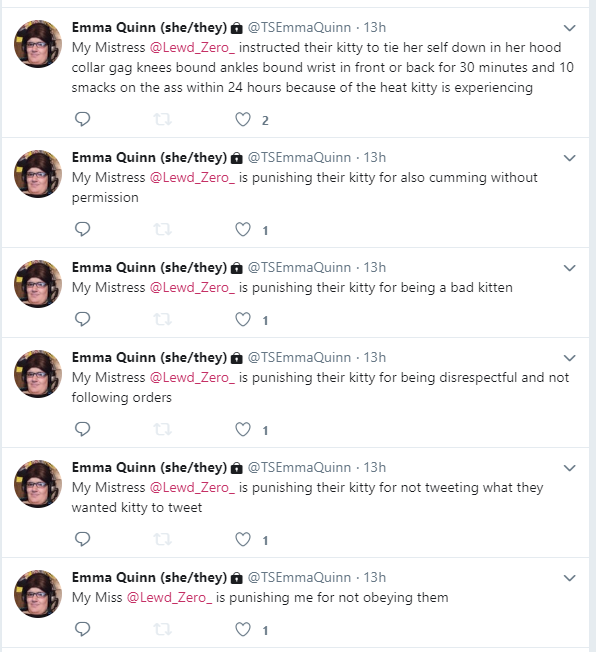The image size is (596, 652).
Task: Like the 'disrespectful and not following orders' tweet
Action: (243, 429)
